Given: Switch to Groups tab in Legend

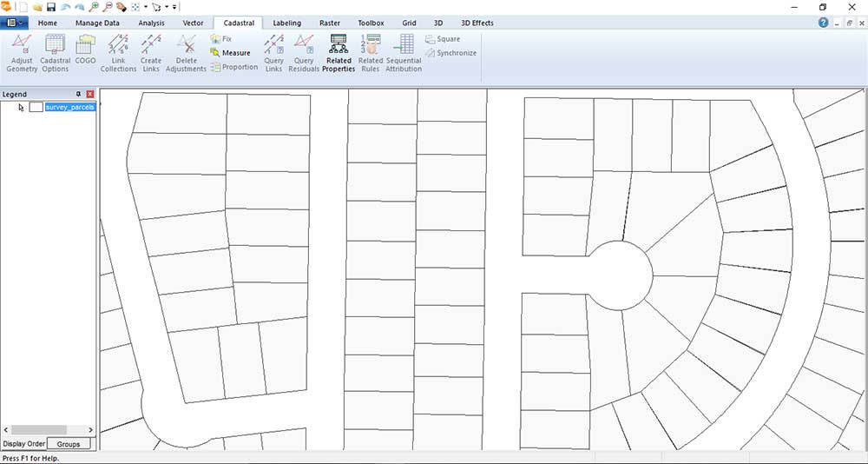Looking at the screenshot, I should point(69,444).
